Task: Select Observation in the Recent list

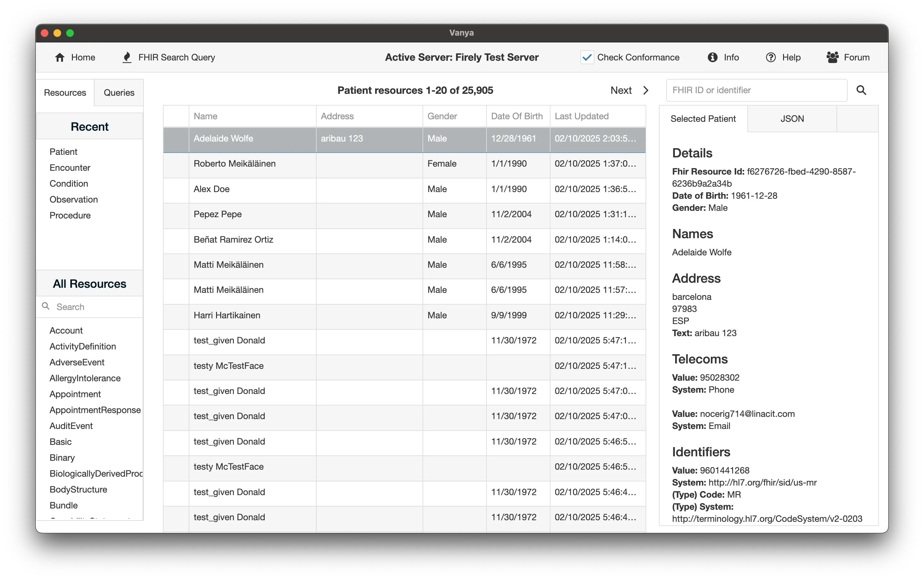Action: [74, 199]
